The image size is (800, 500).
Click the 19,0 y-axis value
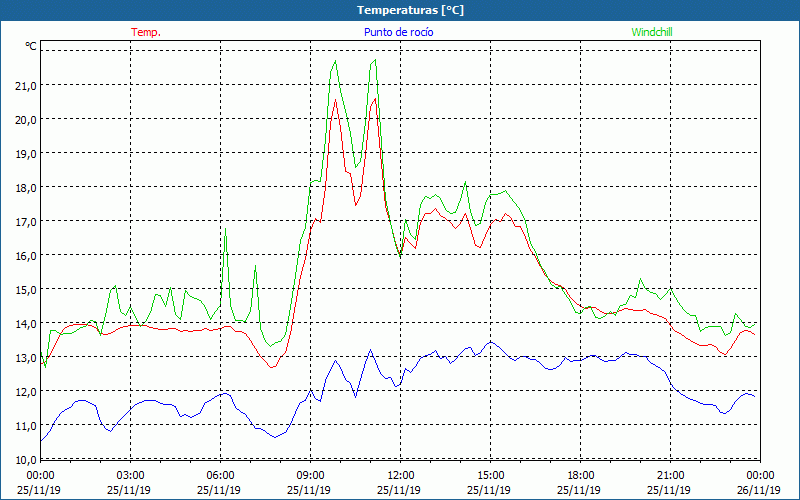(26, 154)
